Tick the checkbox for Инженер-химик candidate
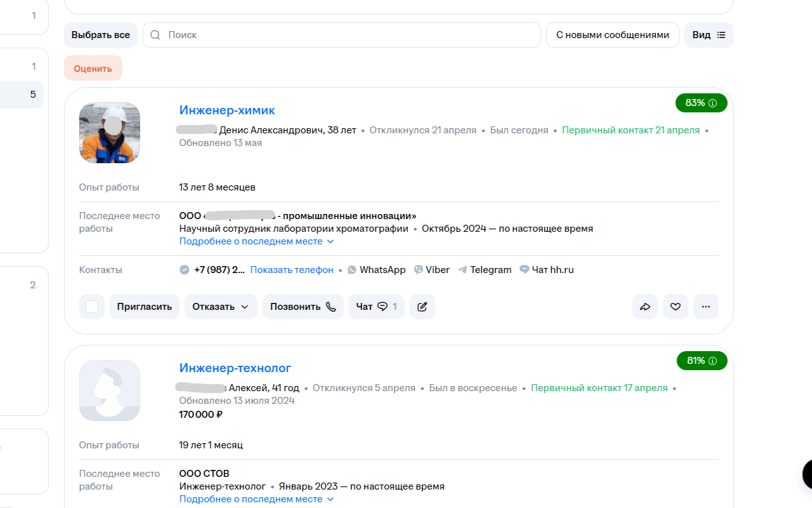 [92, 307]
